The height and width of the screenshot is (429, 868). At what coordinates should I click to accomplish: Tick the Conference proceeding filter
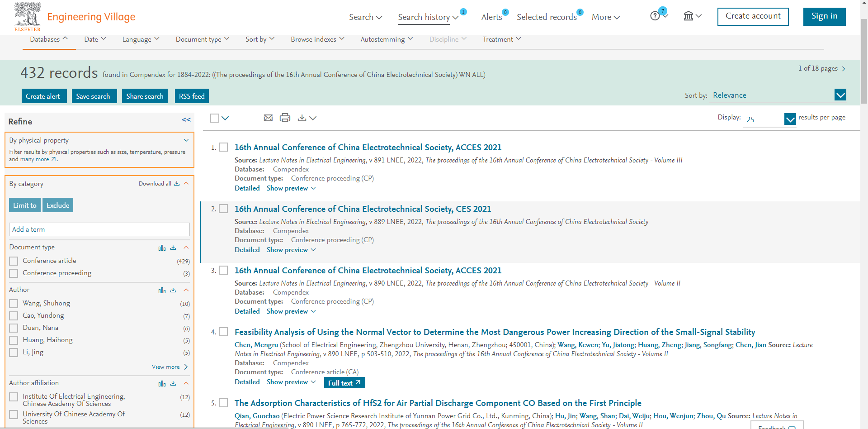click(14, 273)
